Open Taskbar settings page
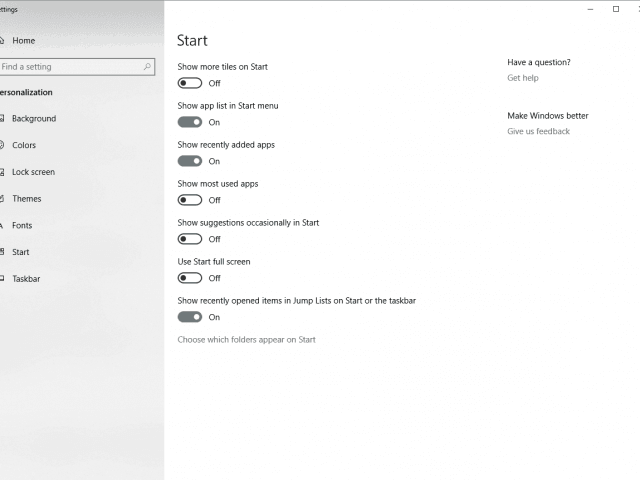This screenshot has height=480, width=640. (x=26, y=279)
